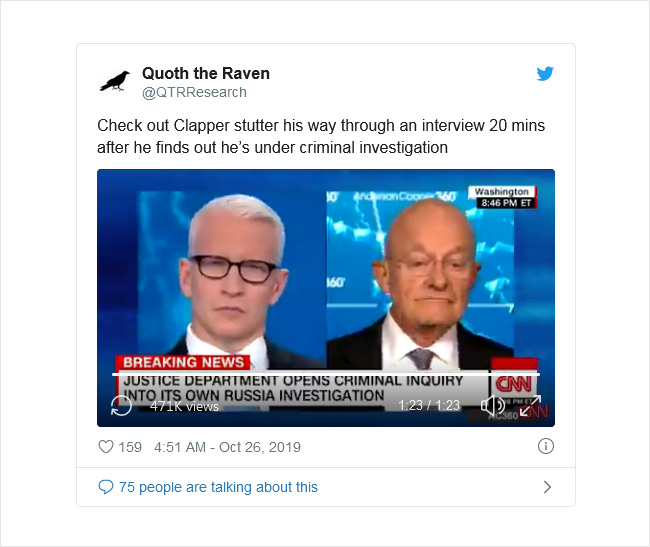Open 75 people are talking about this
This screenshot has height=547, width=650.
click(x=218, y=487)
